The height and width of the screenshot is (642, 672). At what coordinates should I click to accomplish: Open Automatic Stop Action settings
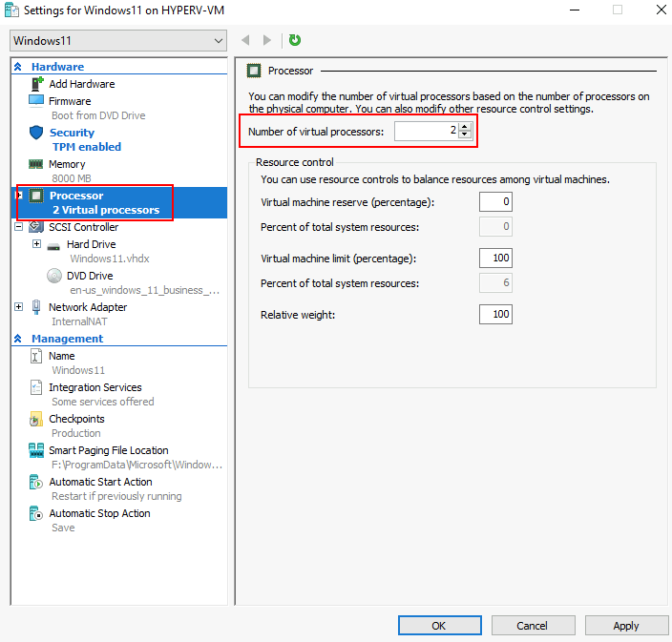(100, 513)
